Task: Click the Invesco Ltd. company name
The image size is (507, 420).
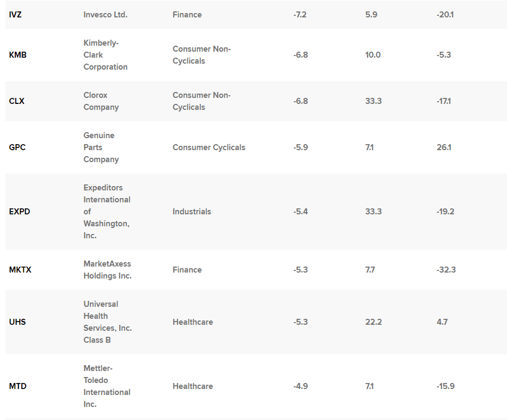Action: tap(105, 15)
